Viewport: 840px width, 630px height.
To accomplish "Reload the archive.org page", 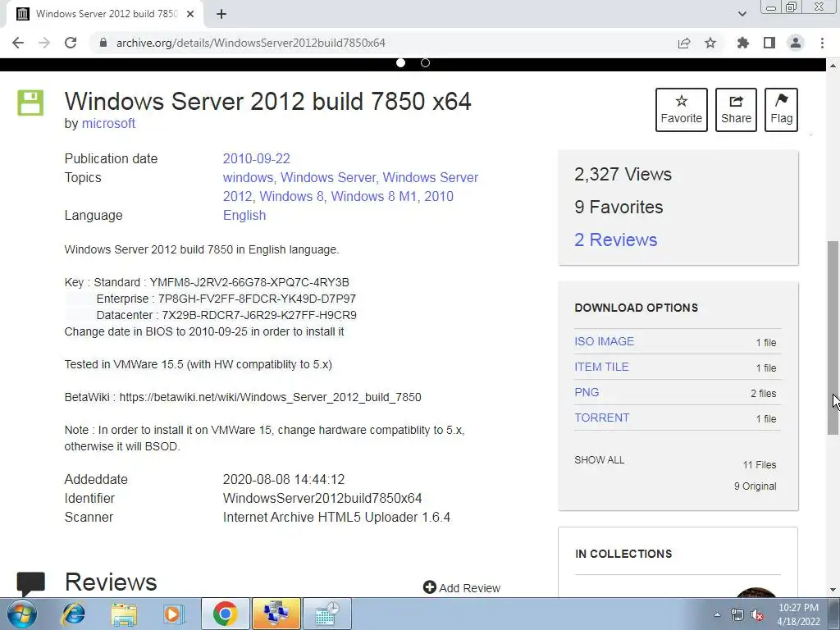I will click(71, 43).
